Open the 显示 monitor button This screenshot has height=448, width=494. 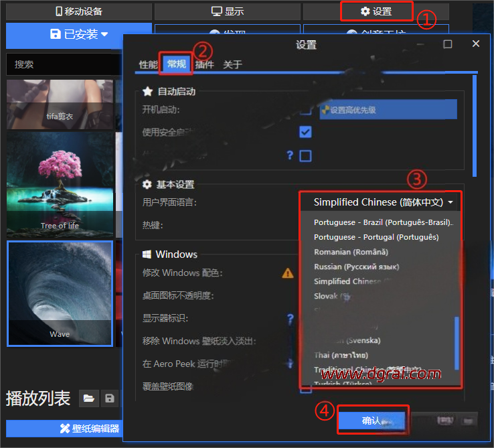(227, 11)
